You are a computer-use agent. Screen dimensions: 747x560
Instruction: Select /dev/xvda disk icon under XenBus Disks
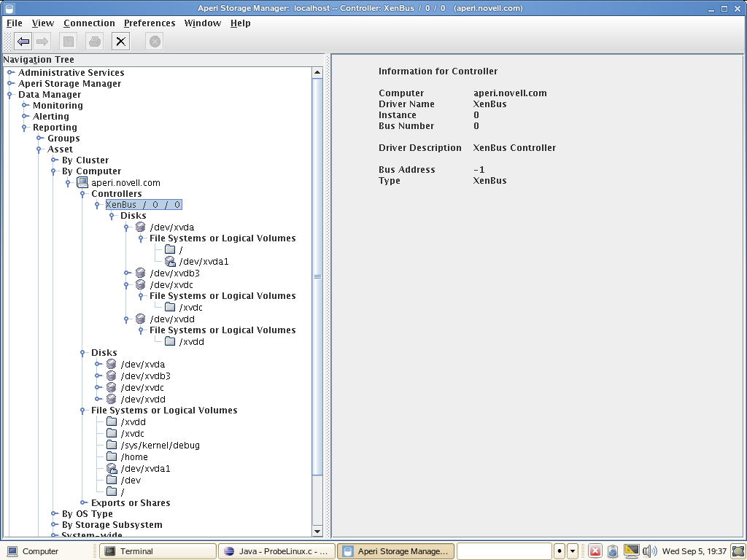click(140, 227)
